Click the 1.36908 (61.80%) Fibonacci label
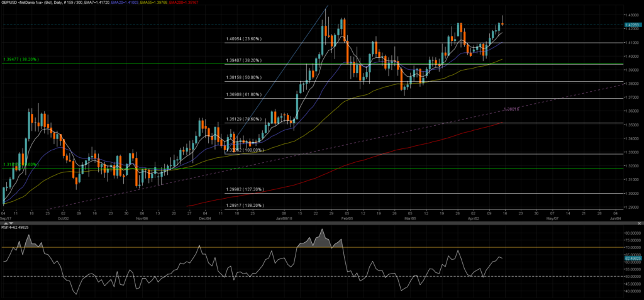Screen dimensions: 644x300 coord(243,96)
